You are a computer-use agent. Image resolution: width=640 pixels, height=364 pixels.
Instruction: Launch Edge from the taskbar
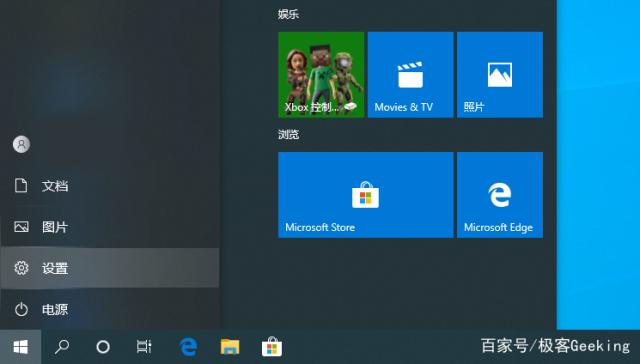[x=188, y=347]
